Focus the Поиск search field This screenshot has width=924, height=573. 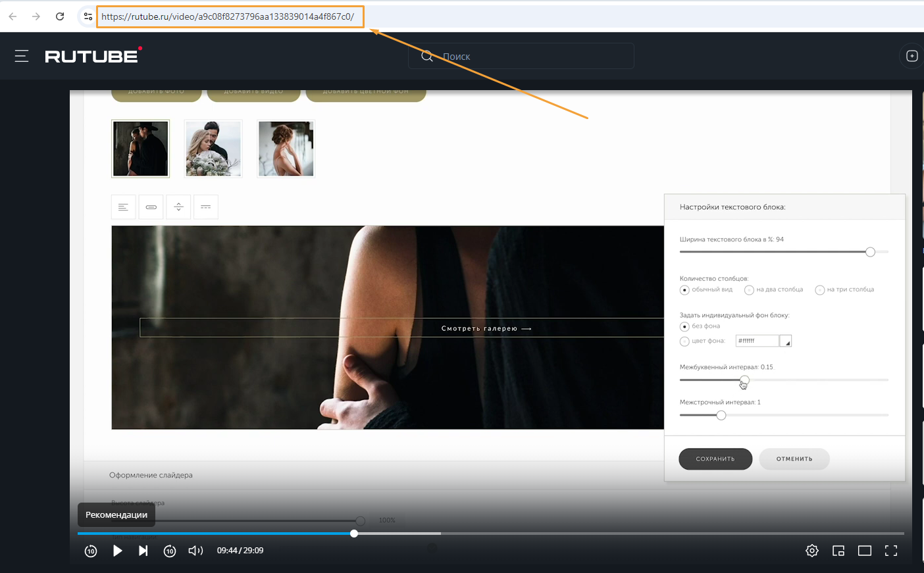(521, 56)
